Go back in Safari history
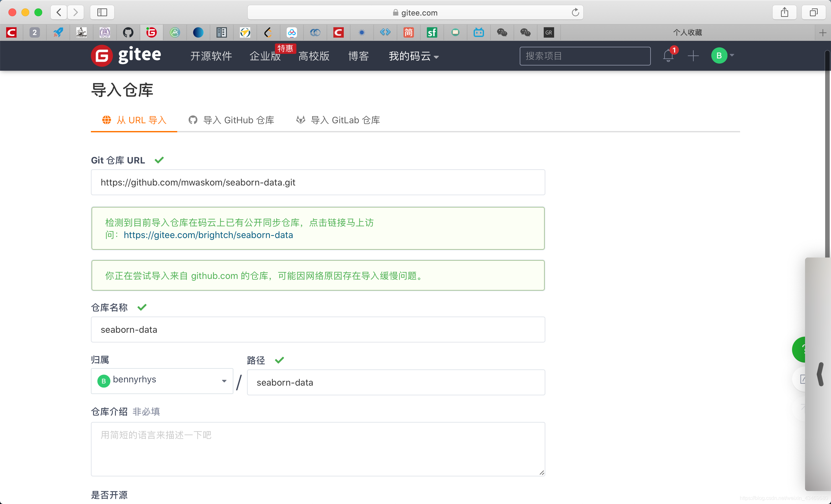 59,12
